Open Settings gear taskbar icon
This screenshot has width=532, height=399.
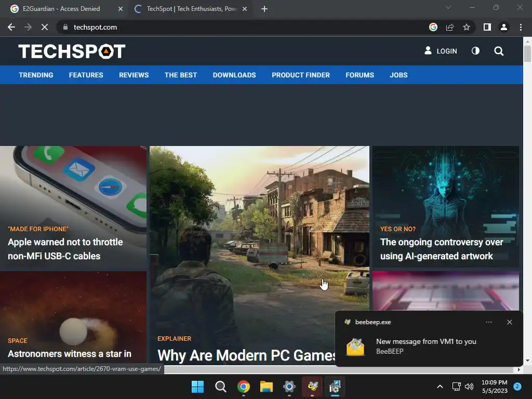[289, 387]
